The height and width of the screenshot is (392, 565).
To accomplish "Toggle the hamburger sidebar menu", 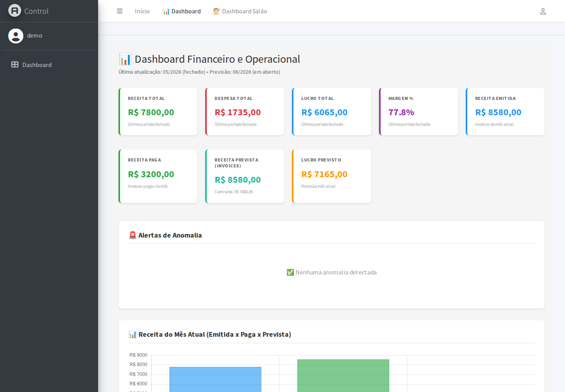I will pos(120,11).
